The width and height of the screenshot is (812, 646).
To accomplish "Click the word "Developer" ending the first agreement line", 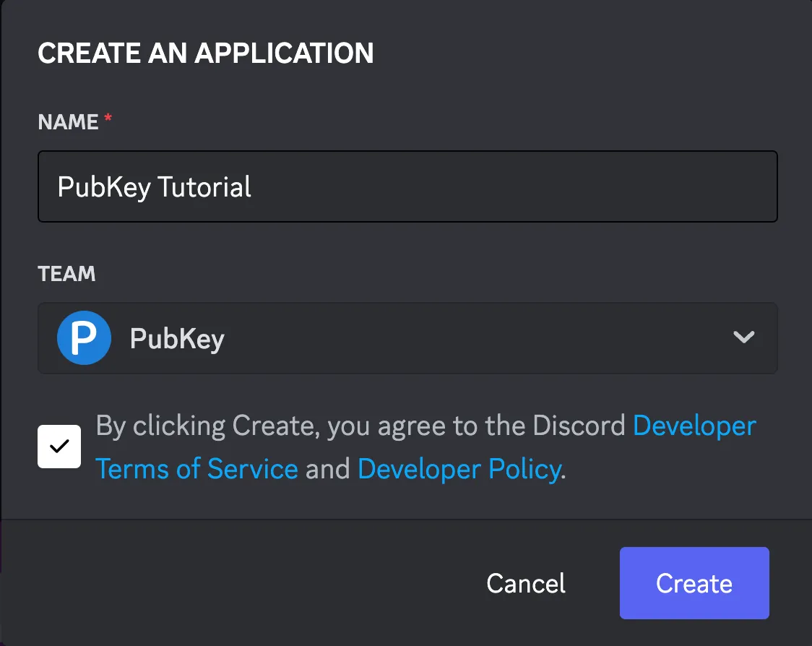I will coord(694,426).
